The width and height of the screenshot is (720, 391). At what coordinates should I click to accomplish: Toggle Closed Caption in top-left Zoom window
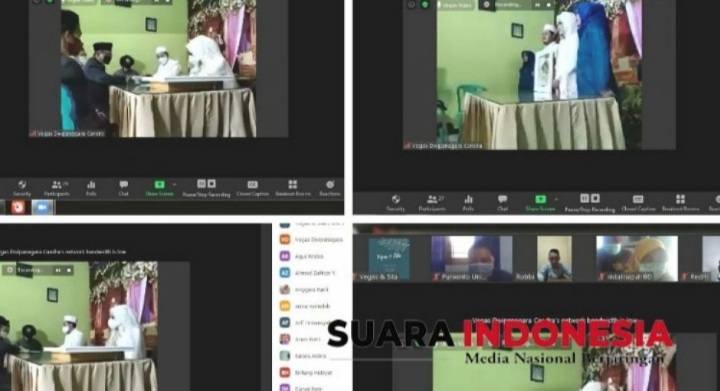pos(253,188)
